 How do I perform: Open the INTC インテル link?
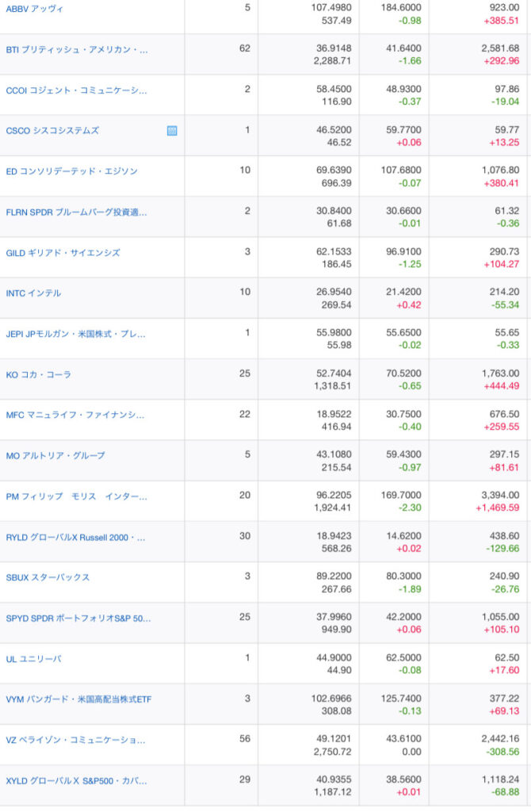(x=33, y=293)
